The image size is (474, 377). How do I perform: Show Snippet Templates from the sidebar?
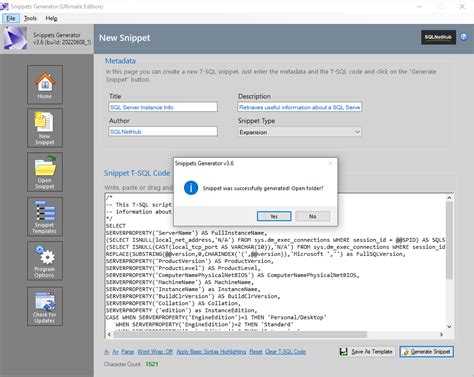point(45,216)
